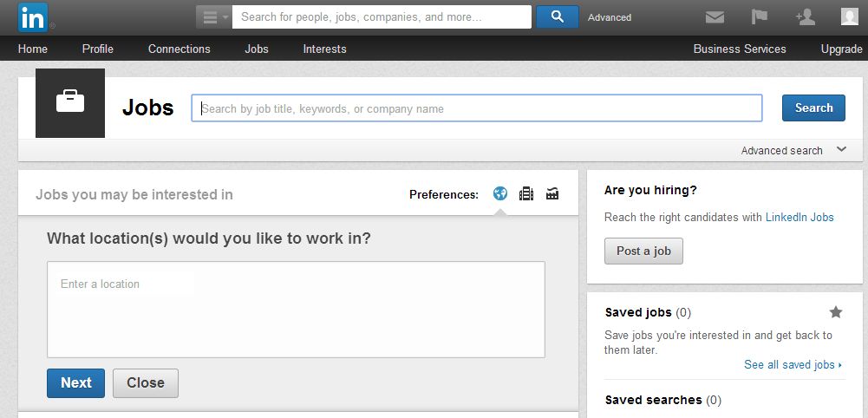The image size is (868, 418).
Task: Select the location globe preference icon
Action: pyautogui.click(x=500, y=193)
